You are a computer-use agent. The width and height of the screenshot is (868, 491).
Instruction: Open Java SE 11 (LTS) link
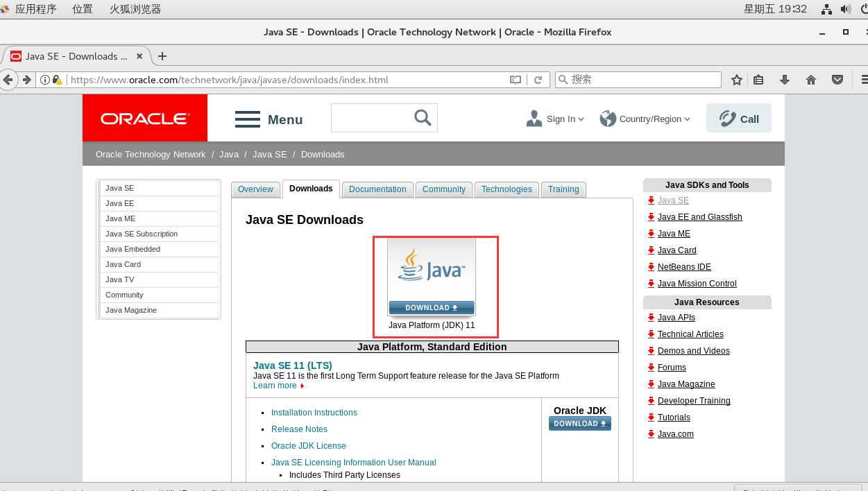point(293,365)
